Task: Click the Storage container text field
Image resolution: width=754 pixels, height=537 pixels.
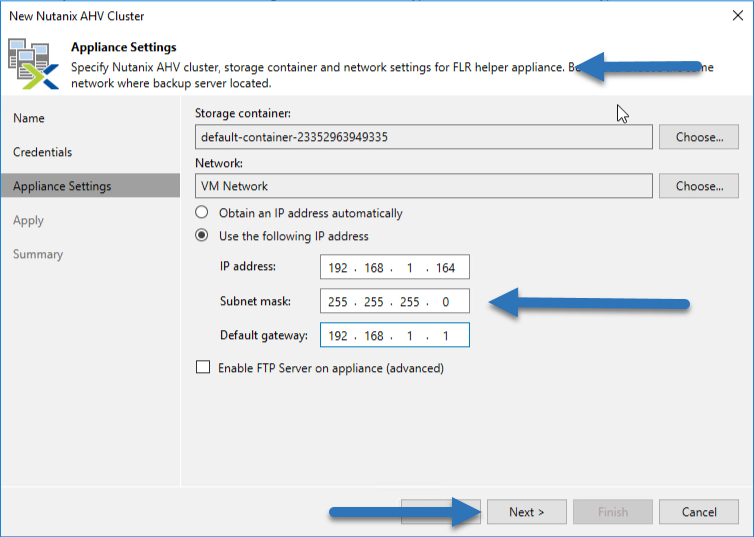Action: tap(424, 137)
